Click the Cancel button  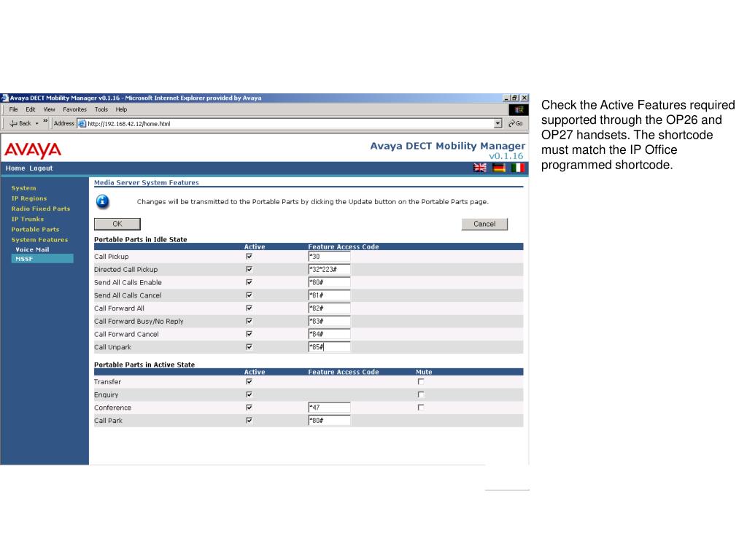pyautogui.click(x=484, y=224)
